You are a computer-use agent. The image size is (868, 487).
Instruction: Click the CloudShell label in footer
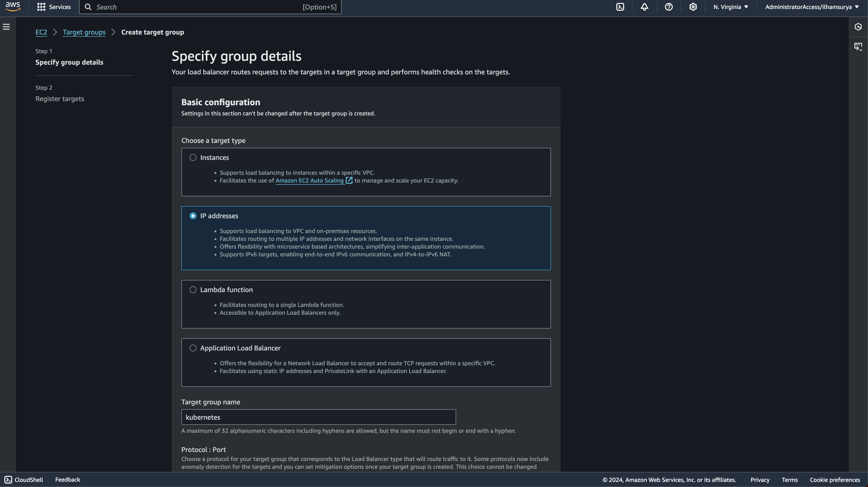(29, 480)
